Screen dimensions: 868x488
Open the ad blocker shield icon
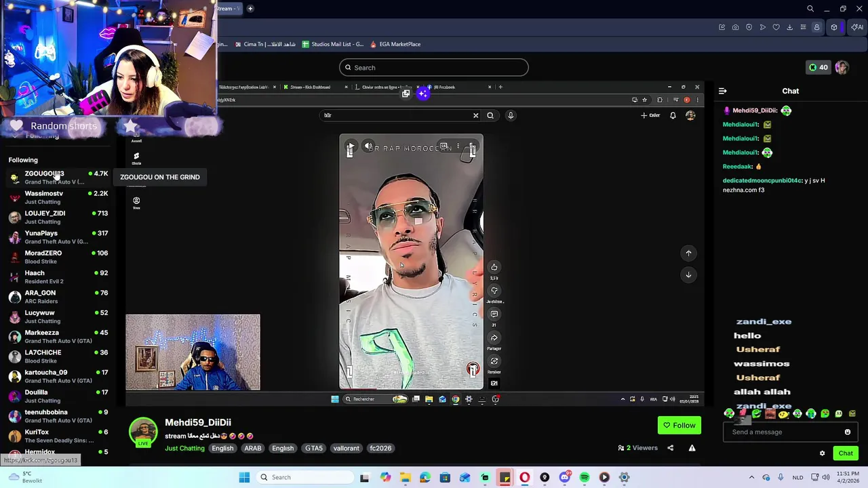pyautogui.click(x=749, y=27)
